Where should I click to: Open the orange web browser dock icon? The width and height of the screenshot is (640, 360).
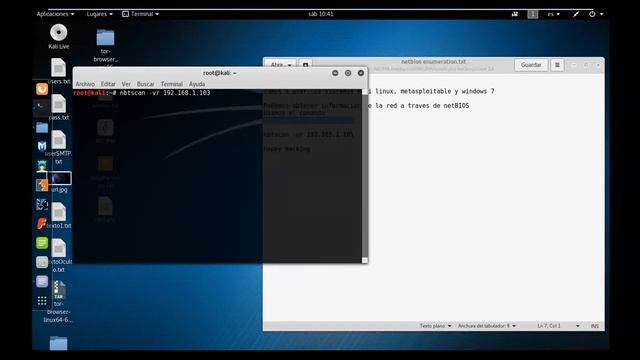coord(42,89)
